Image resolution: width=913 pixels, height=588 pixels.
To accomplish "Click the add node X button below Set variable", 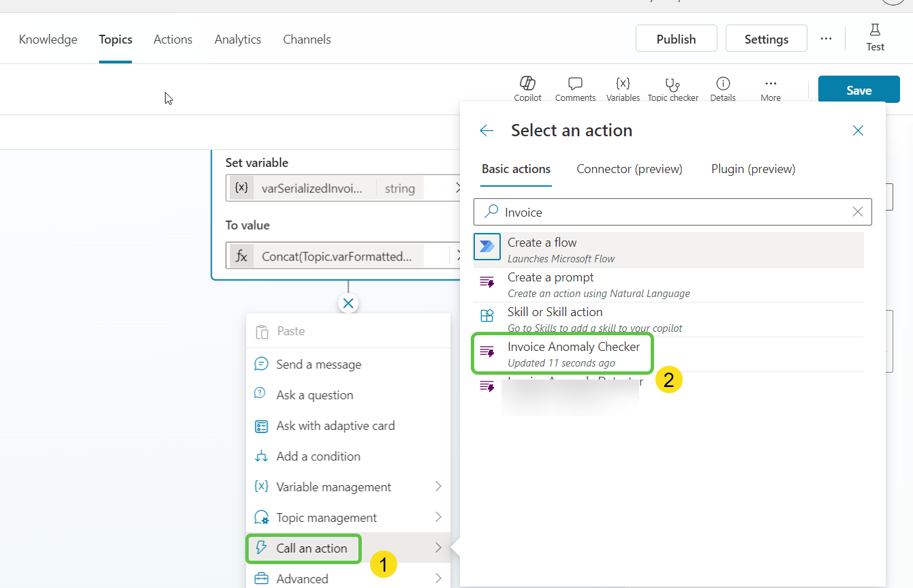I will (348, 303).
